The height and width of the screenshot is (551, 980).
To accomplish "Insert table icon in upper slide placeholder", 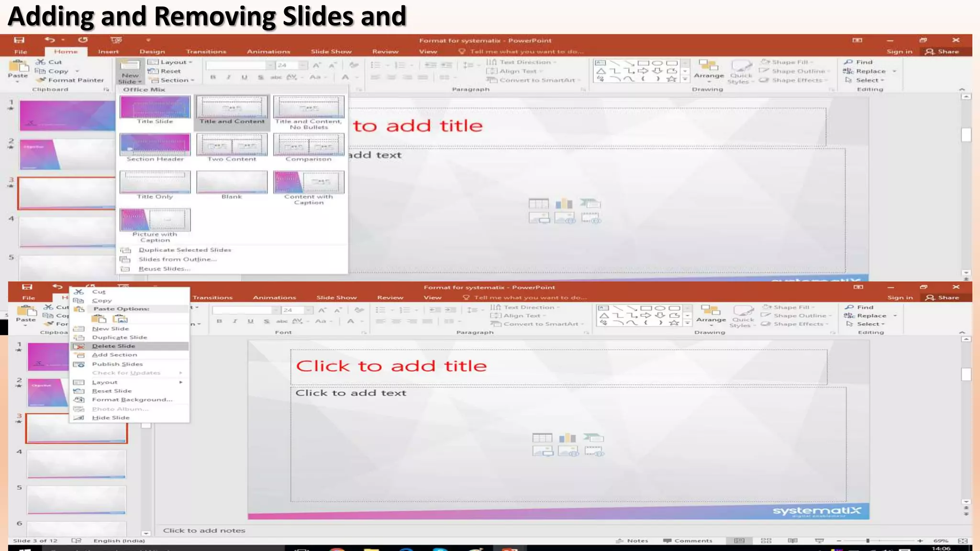I will [538, 204].
